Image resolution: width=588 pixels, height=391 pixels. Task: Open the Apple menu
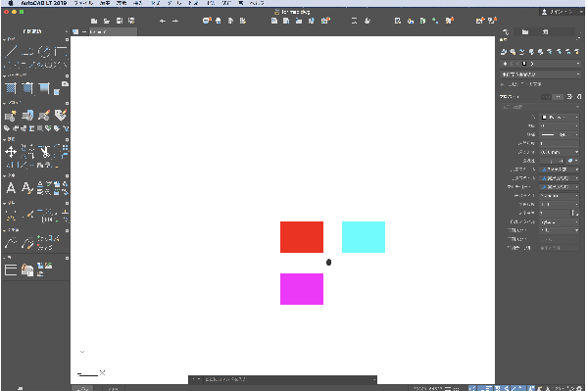click(x=11, y=3)
